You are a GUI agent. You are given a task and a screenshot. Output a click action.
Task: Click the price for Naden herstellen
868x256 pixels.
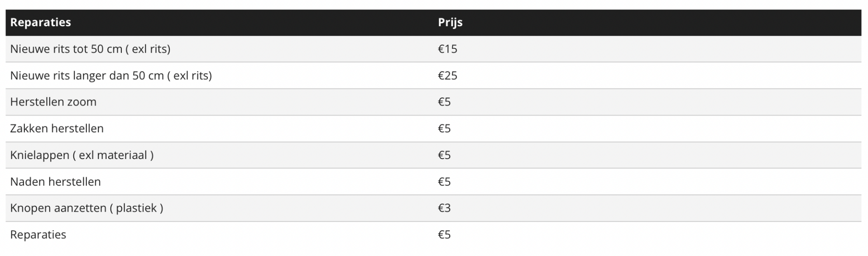point(444,182)
